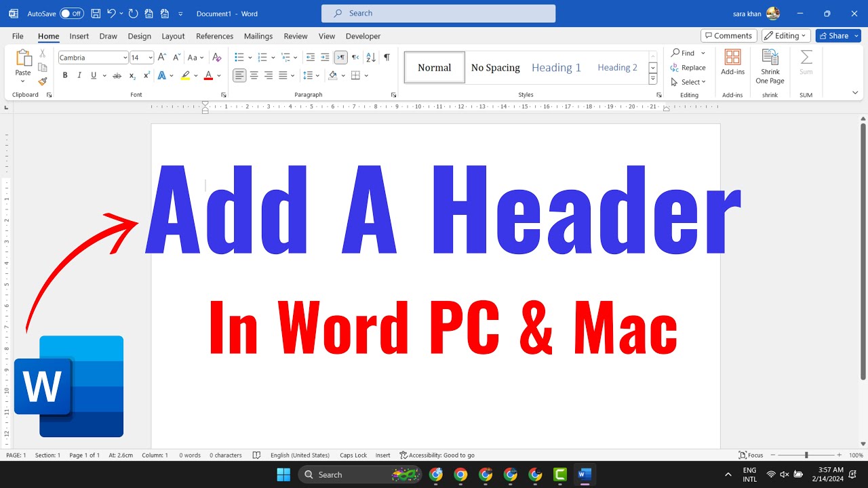Screen dimensions: 868x488
Task: Open Focus mode from status bar
Action: [751, 455]
